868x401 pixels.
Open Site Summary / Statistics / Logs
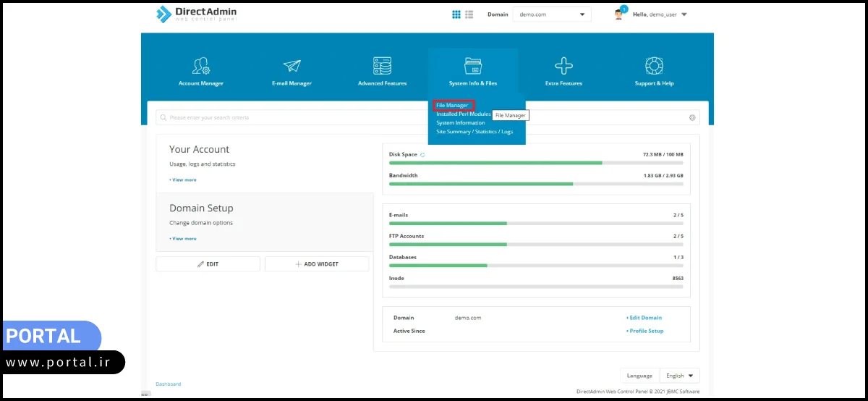coord(475,131)
